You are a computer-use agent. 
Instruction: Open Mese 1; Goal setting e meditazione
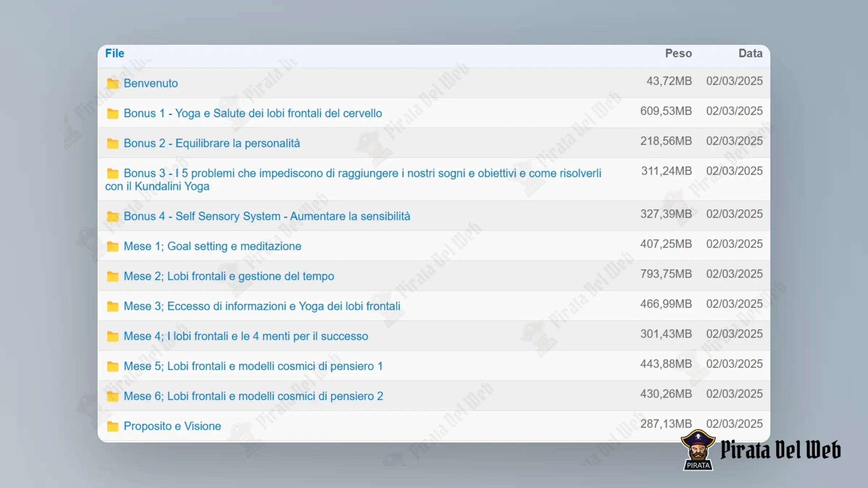coord(213,246)
